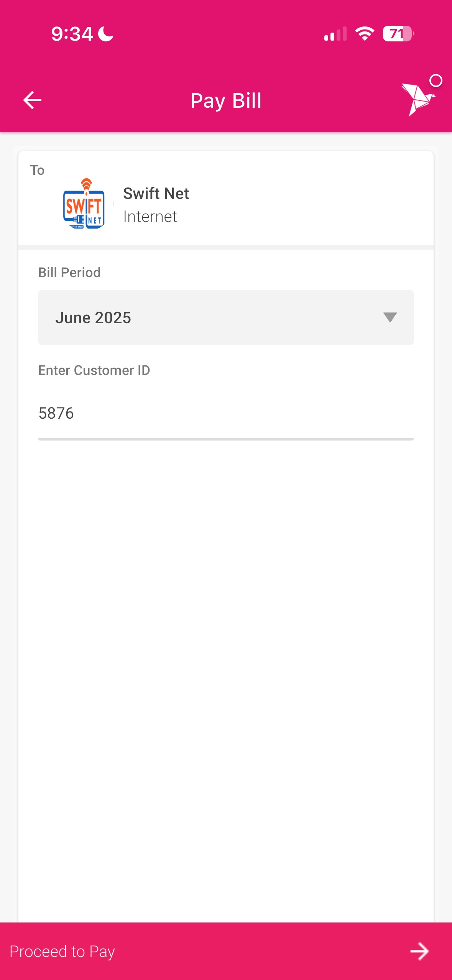Tap the small circle indicator beside the bird logo

point(436,81)
